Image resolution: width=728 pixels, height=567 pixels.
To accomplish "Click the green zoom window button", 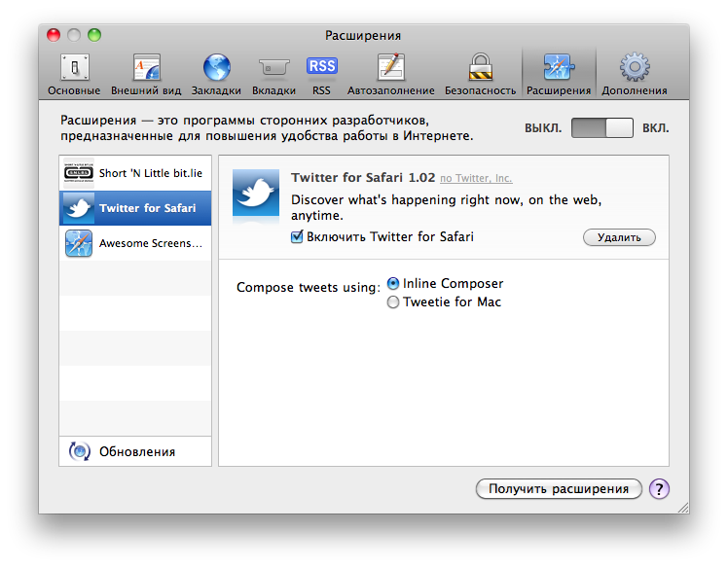I will [94, 35].
